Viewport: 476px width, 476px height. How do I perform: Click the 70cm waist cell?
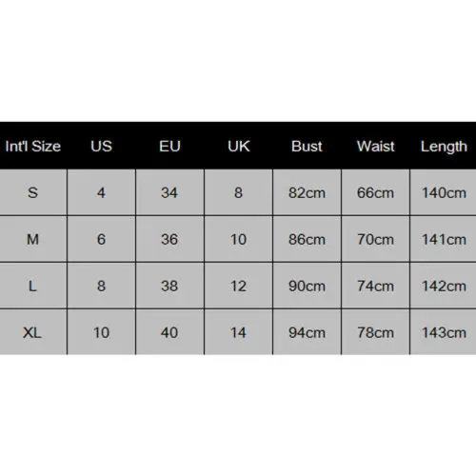click(x=375, y=239)
